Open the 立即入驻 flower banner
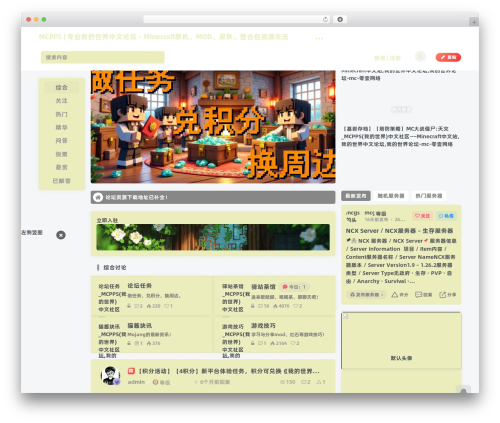 tap(213, 237)
